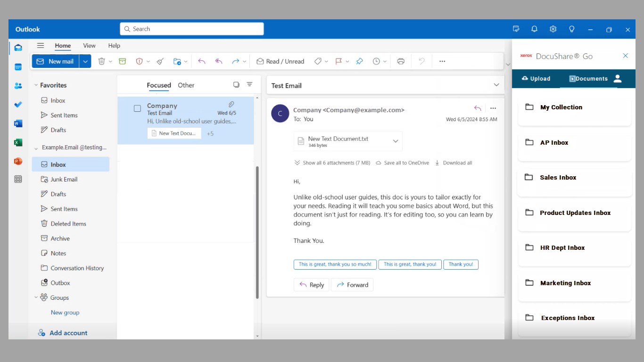
Task: Open the Help ribbon tab
Action: (114, 46)
